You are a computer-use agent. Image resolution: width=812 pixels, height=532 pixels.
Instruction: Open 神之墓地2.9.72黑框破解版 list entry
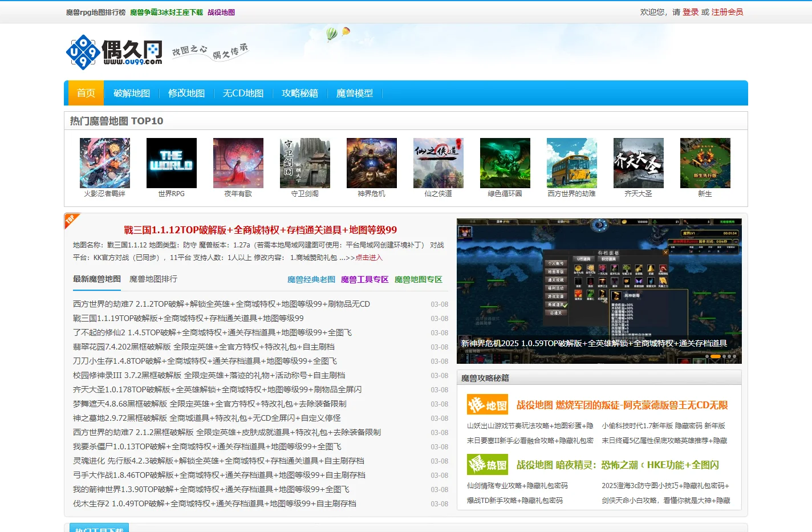click(x=207, y=418)
